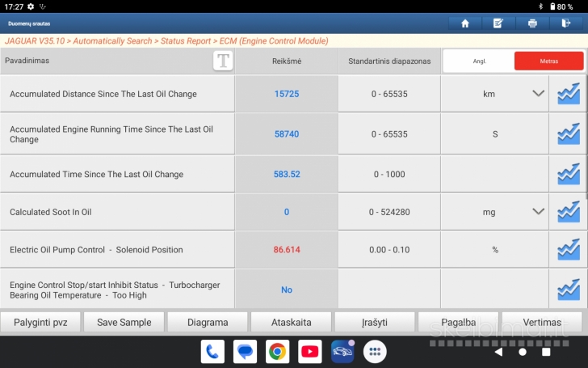
Task: Open graph for Accumulated Distance Since Oil Change
Action: (569, 94)
